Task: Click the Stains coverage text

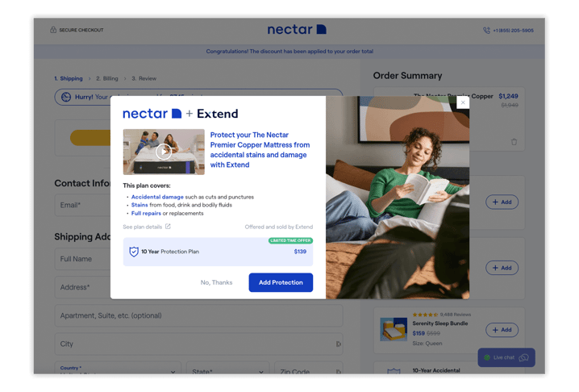Action: tap(140, 205)
